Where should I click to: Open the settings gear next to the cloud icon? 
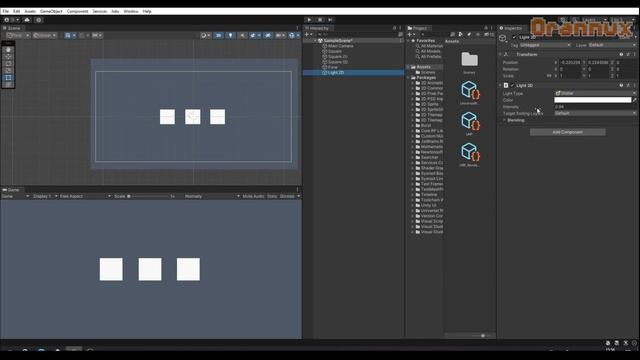tap(38, 20)
